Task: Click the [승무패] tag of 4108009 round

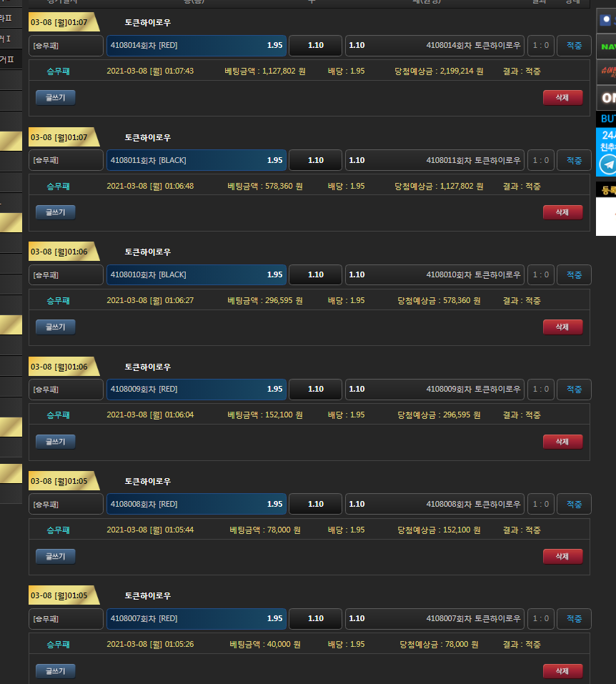Action: tap(66, 390)
